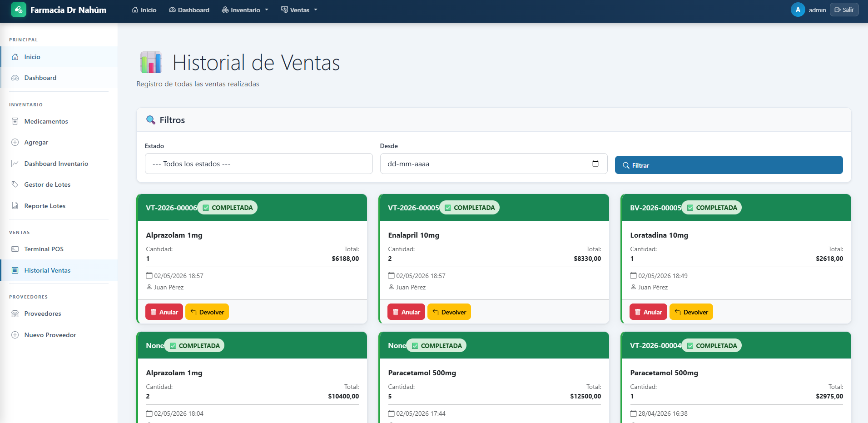Image resolution: width=868 pixels, height=423 pixels.
Task: Click the Farmacia Dr Nahúm logo icon
Action: pos(19,10)
